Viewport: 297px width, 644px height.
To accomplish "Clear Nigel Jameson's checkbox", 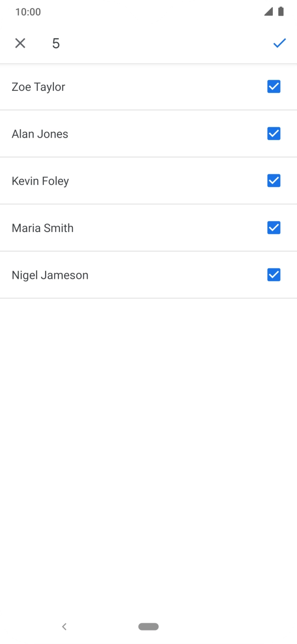I will coord(273,275).
